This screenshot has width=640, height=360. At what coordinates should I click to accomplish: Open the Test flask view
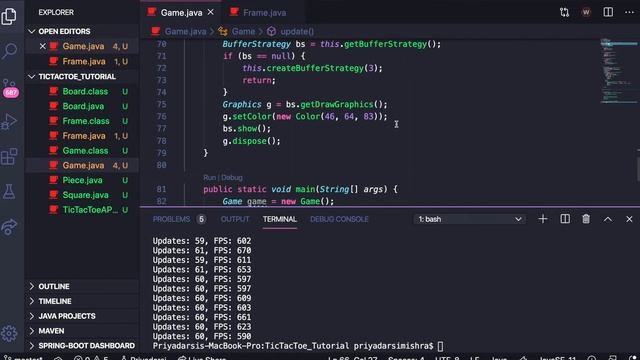pos(9,191)
